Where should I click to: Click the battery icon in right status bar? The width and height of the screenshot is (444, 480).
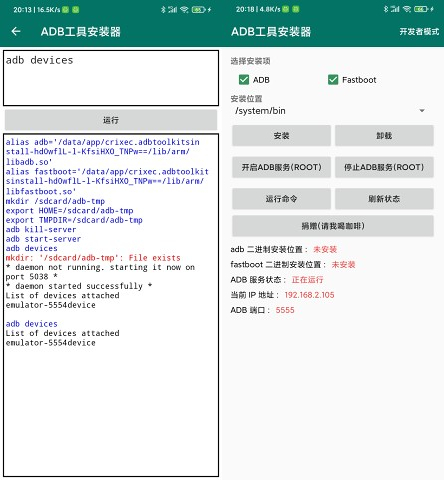pyautogui.click(x=421, y=9)
